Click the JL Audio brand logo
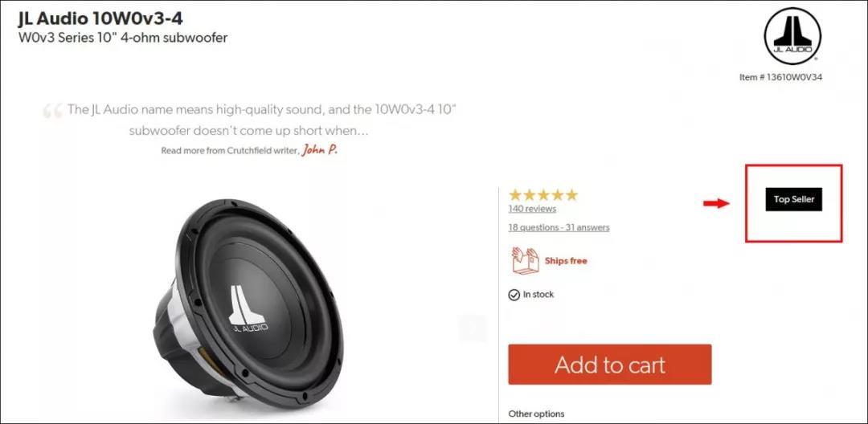This screenshot has width=868, height=424. click(x=792, y=36)
